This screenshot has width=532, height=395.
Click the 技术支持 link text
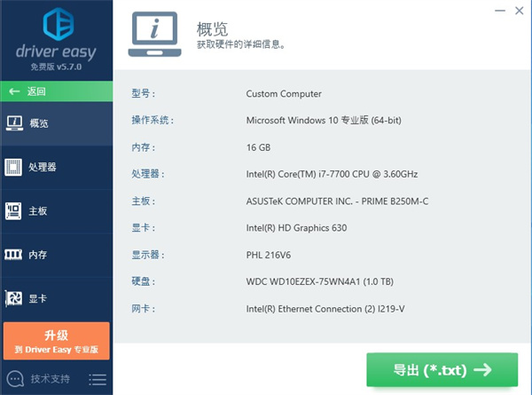[51, 379]
